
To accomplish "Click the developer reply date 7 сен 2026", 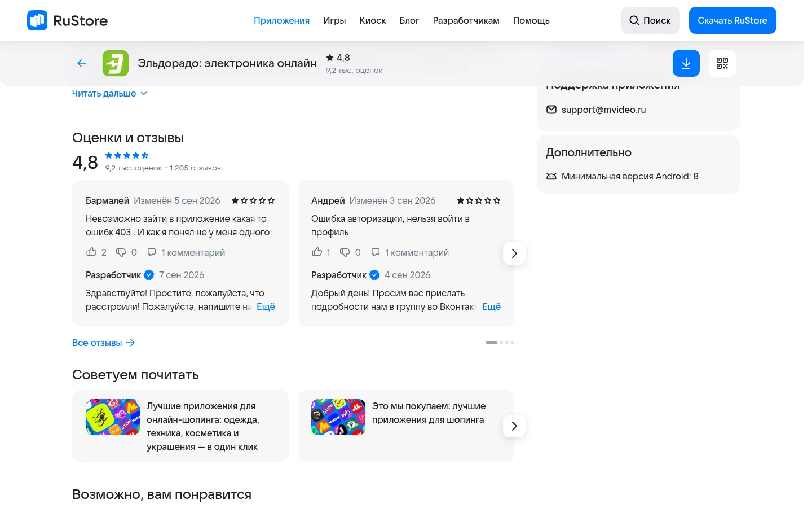I will 182,275.
